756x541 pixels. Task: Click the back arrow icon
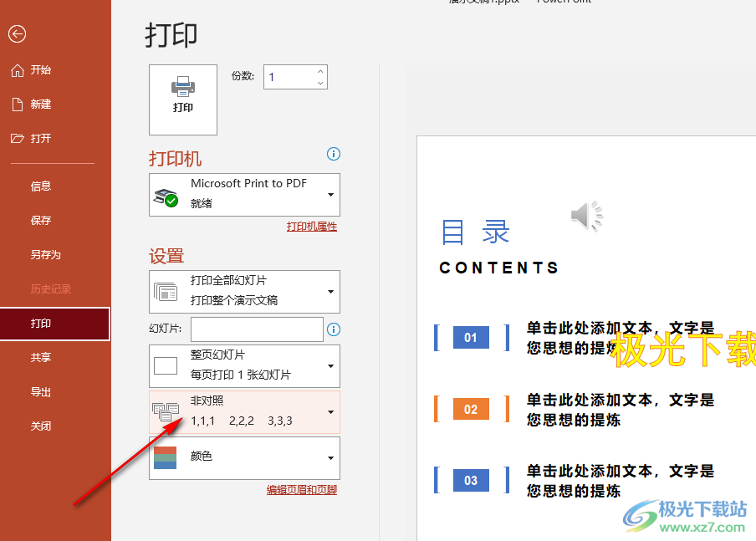[x=17, y=33]
